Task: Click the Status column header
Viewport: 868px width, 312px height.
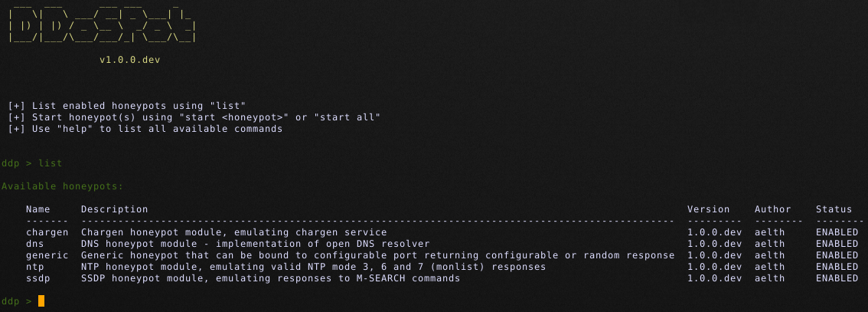Action: [834, 209]
